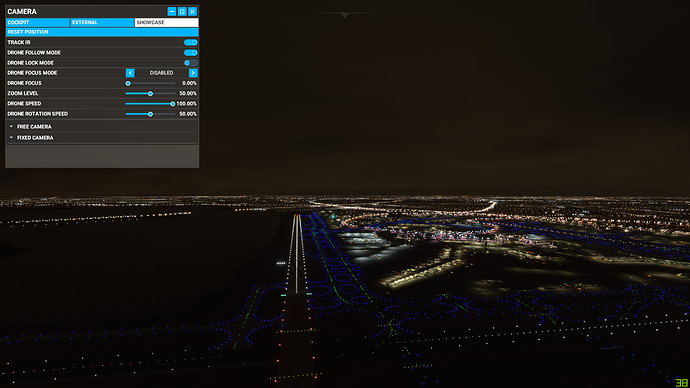The width and height of the screenshot is (690, 388).
Task: Select next Drone Focus Mode option
Action: point(193,73)
